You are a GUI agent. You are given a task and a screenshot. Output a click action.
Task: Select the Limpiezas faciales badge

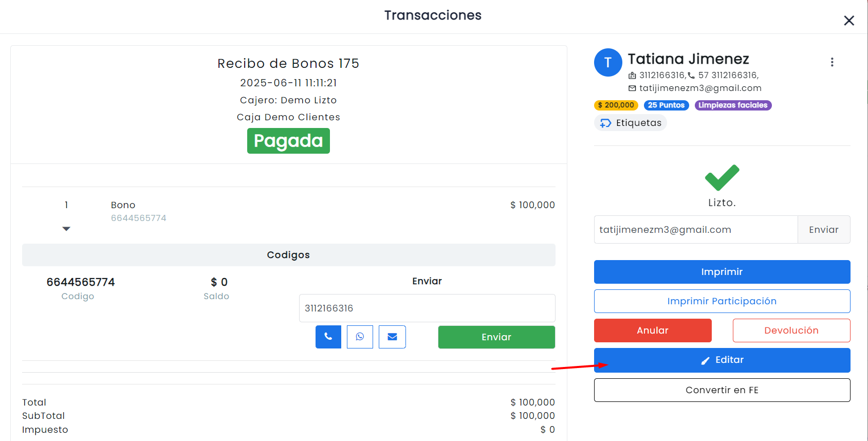tap(733, 105)
